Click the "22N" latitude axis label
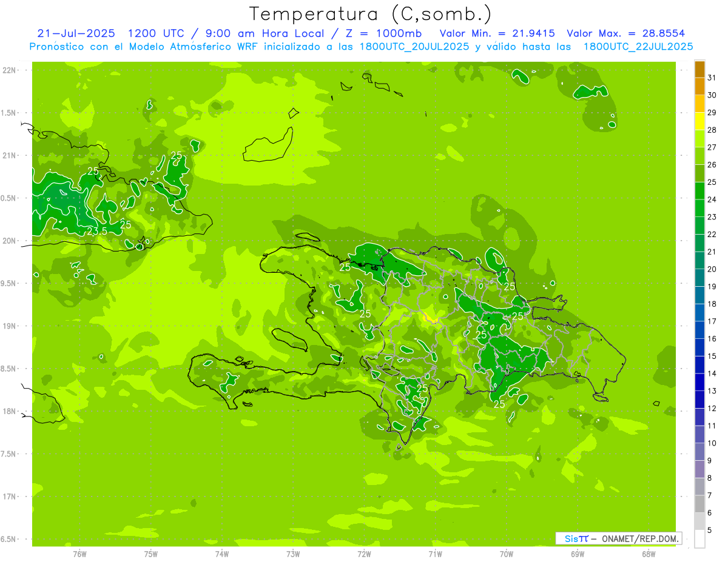 tap(9, 70)
